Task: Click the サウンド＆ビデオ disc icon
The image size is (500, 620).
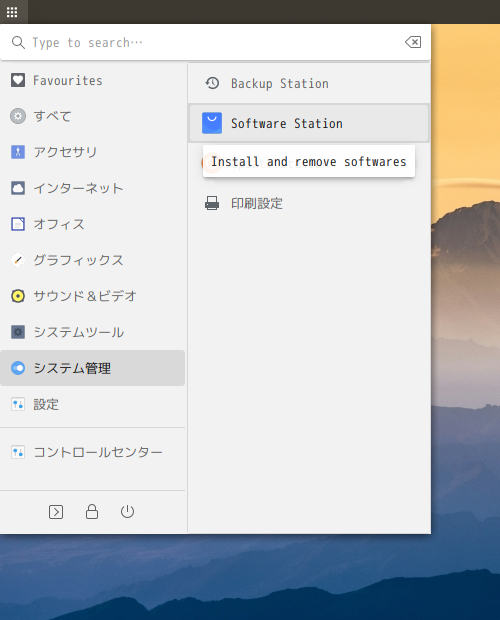Action: (x=18, y=296)
